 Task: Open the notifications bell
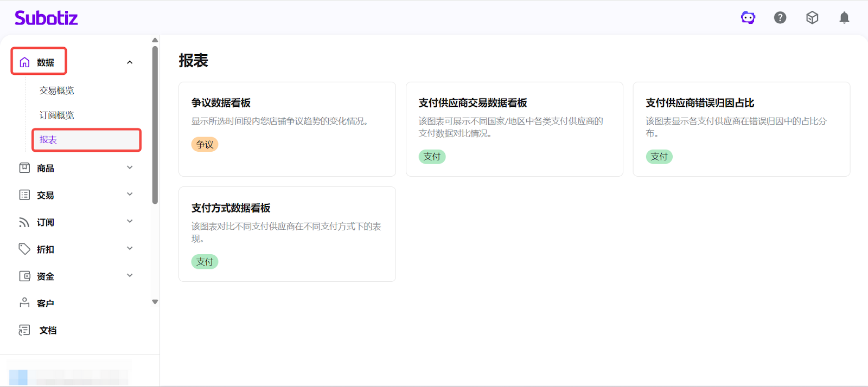point(844,18)
